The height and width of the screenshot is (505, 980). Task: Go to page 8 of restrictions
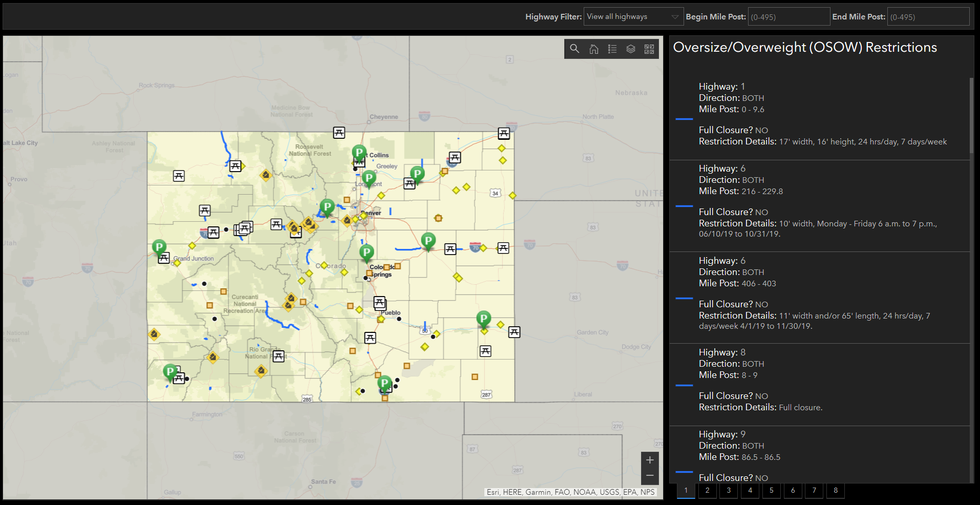click(x=836, y=491)
